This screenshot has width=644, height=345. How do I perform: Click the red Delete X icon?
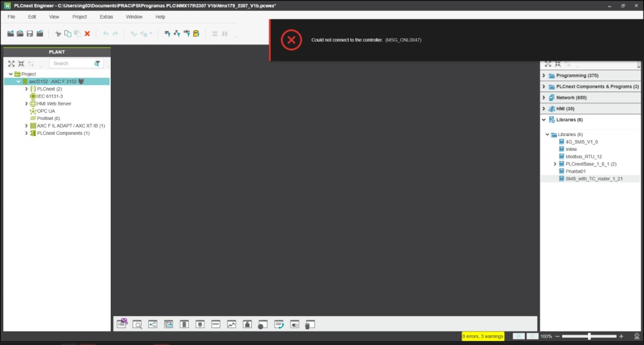pos(87,34)
